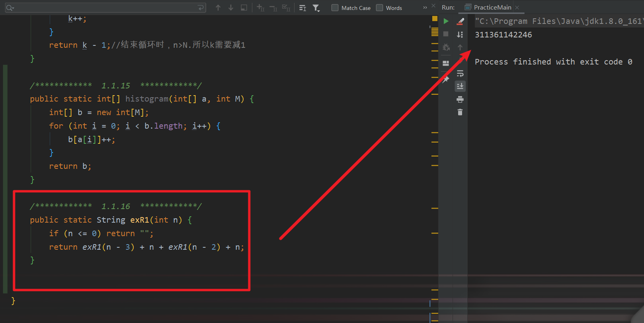Viewport: 644px width, 323px height.
Task: Click the exR1 method name declaration
Action: (139, 220)
